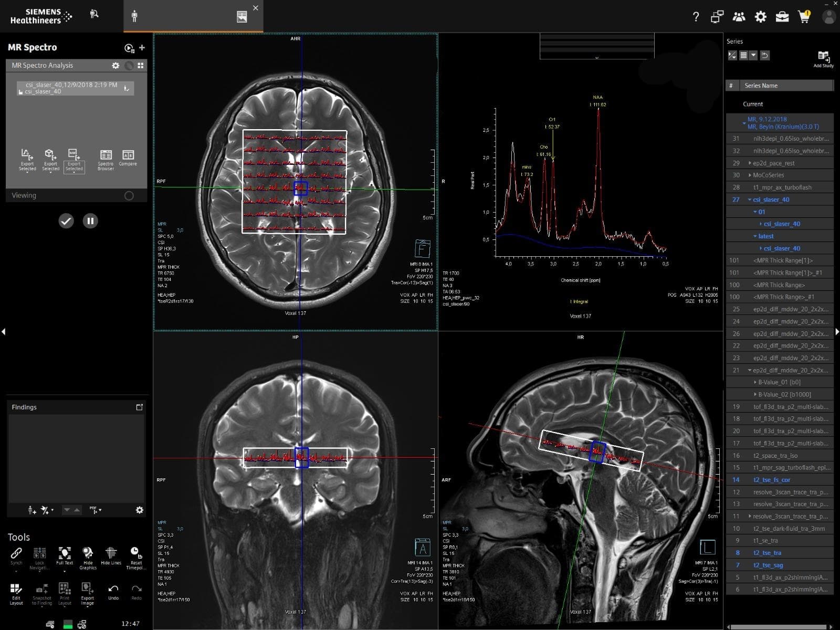
Task: Click the horizontal scrollbar under Series list
Action: coord(780,626)
